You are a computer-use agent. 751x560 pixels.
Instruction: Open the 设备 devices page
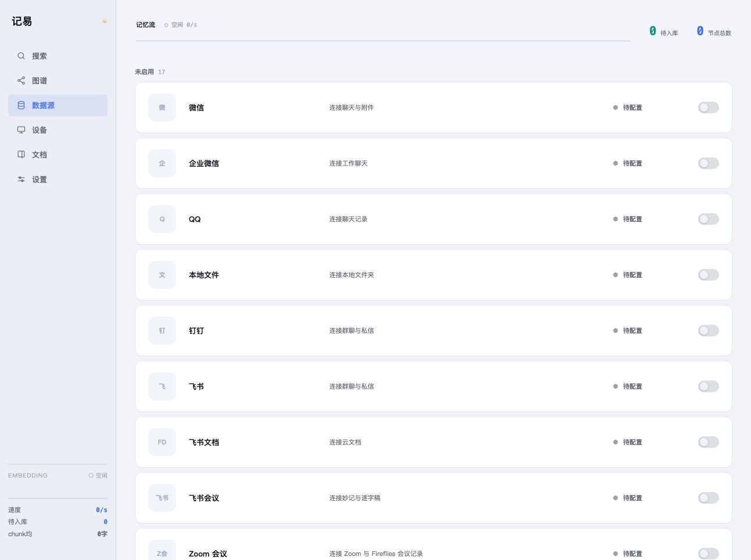pos(58,130)
